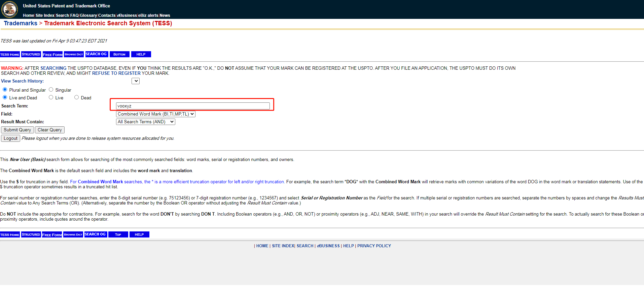The height and width of the screenshot is (286, 644).
Task: Click the USPTO seal logo
Action: pyautogui.click(x=10, y=9)
